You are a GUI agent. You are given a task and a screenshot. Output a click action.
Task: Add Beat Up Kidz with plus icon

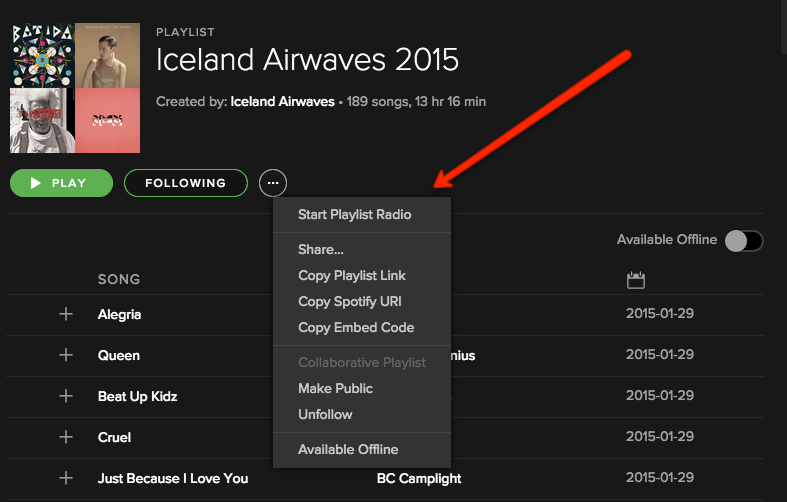coord(66,396)
